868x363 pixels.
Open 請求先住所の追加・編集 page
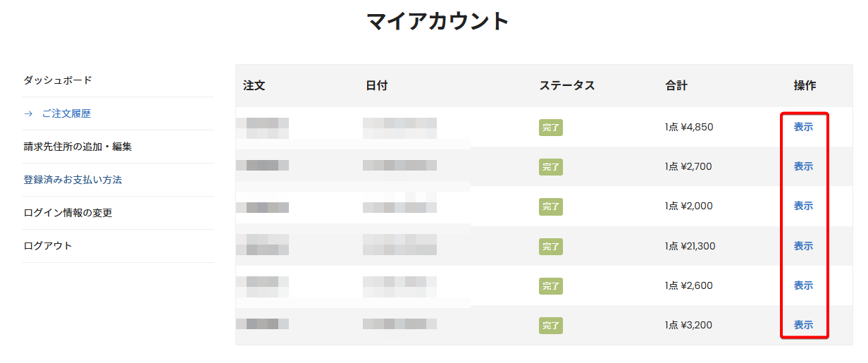77,147
